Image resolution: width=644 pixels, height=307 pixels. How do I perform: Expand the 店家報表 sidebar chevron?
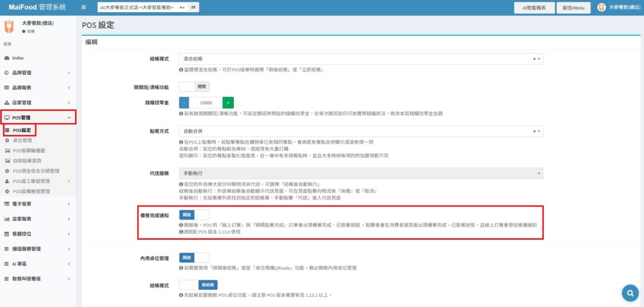click(x=69, y=219)
